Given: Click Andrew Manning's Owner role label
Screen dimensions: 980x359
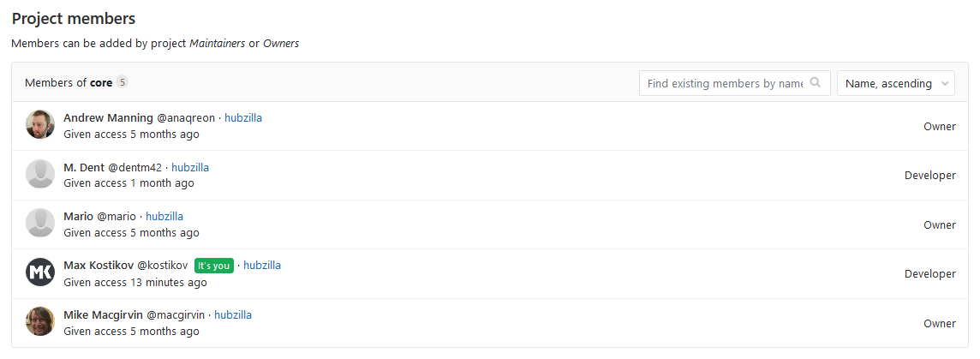Looking at the screenshot, I should 939,126.
